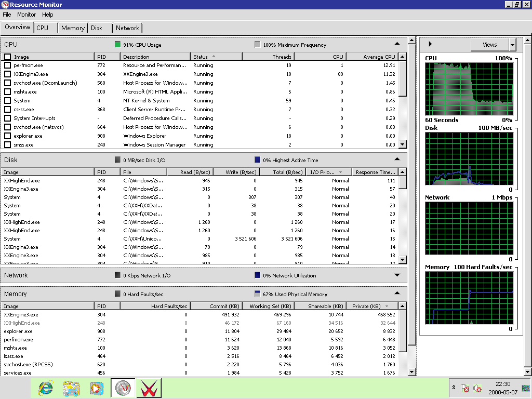532x399 pixels.
Task: Check the explorer.exe process checkbox
Action: (7, 136)
